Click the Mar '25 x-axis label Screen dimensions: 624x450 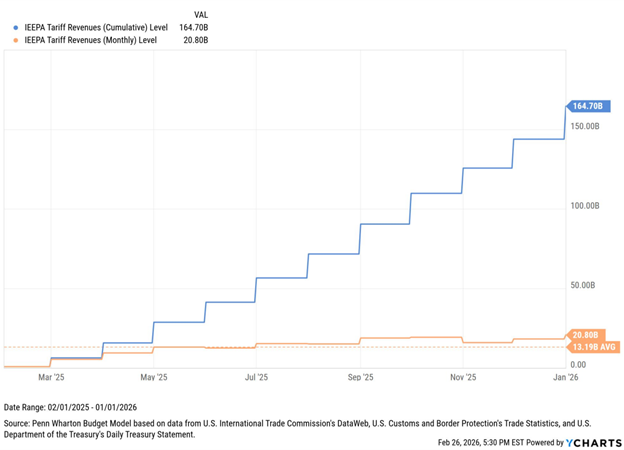click(x=51, y=378)
